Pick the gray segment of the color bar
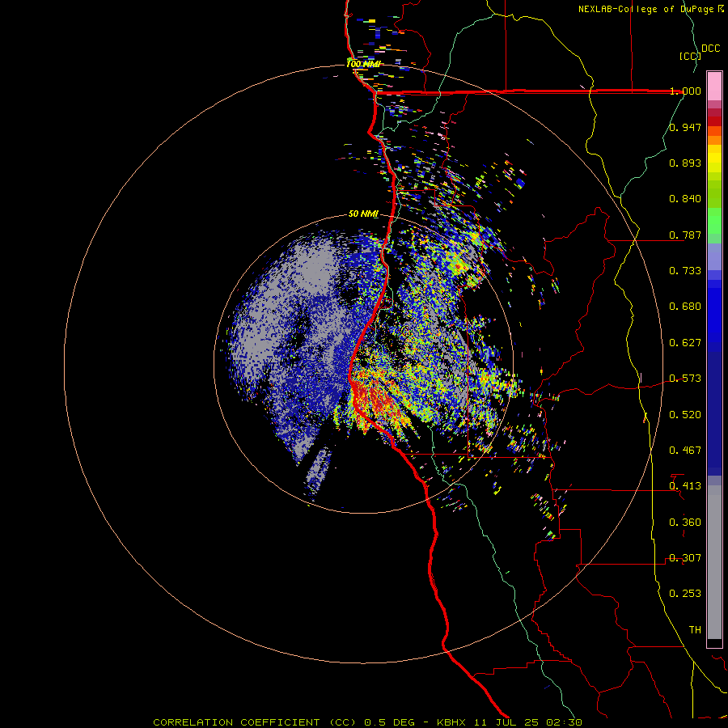728x728 pixels. click(714, 562)
